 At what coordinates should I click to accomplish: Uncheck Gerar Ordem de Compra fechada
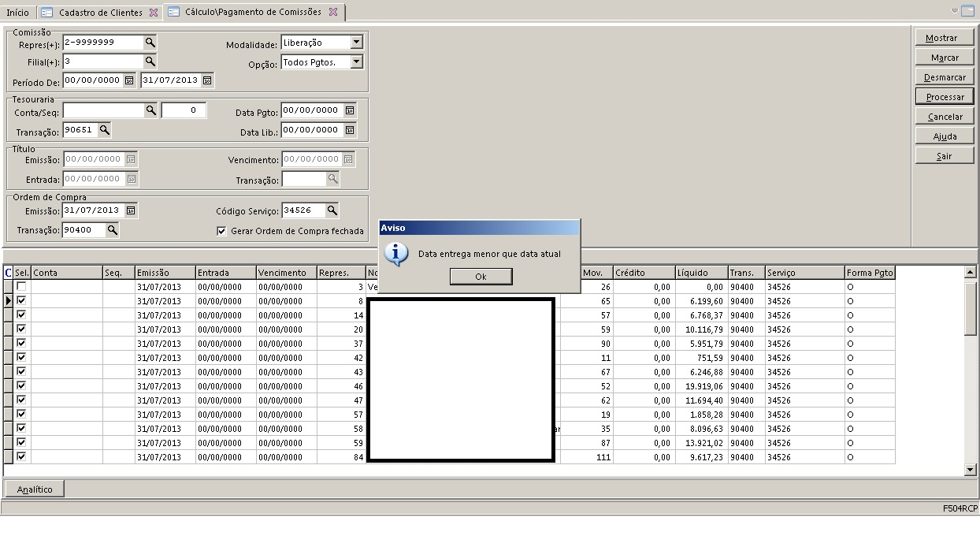coord(221,231)
